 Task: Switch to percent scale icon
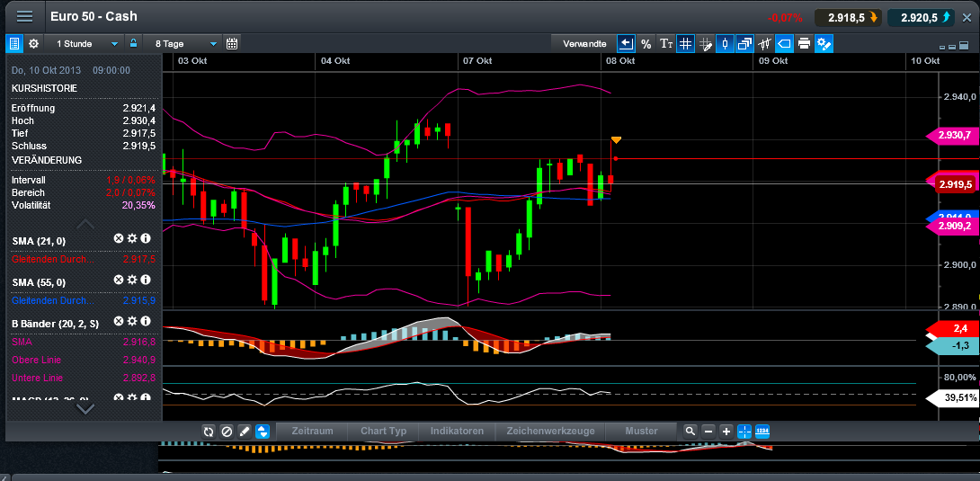click(646, 44)
